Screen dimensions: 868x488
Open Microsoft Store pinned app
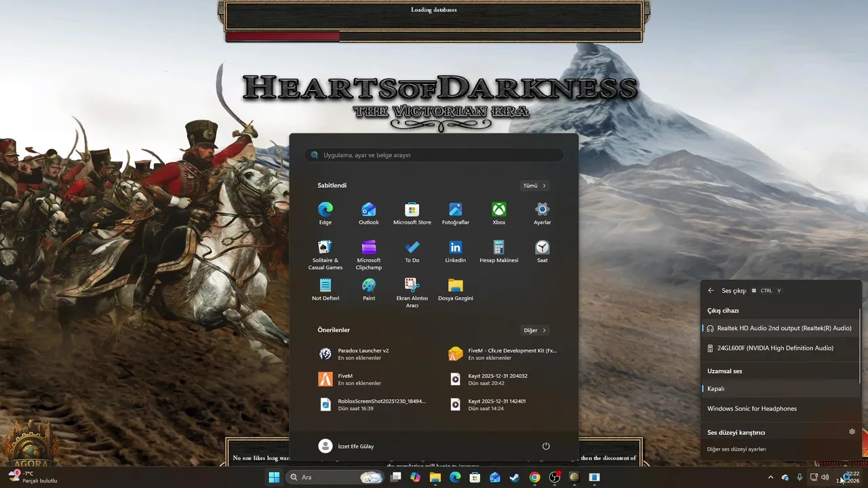(412, 213)
